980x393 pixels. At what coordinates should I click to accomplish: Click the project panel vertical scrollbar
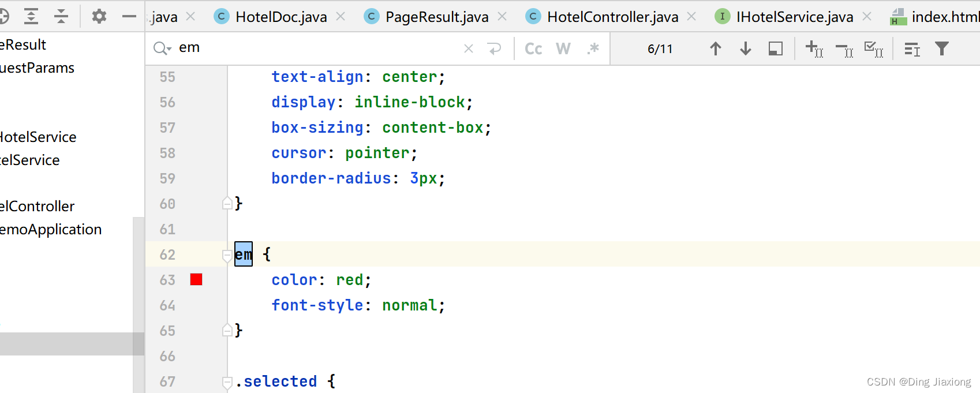pyautogui.click(x=139, y=305)
